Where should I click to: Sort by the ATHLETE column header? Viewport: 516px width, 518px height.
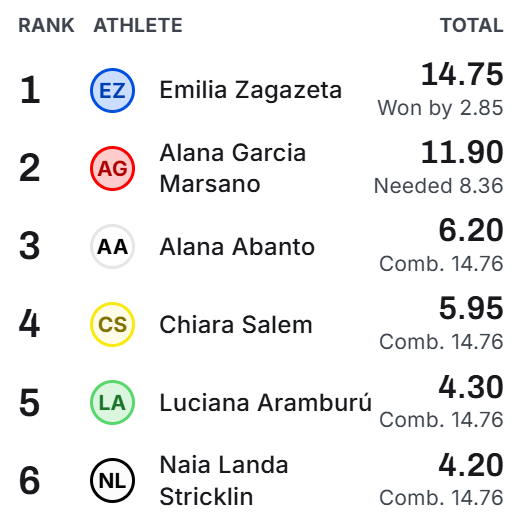point(138,25)
